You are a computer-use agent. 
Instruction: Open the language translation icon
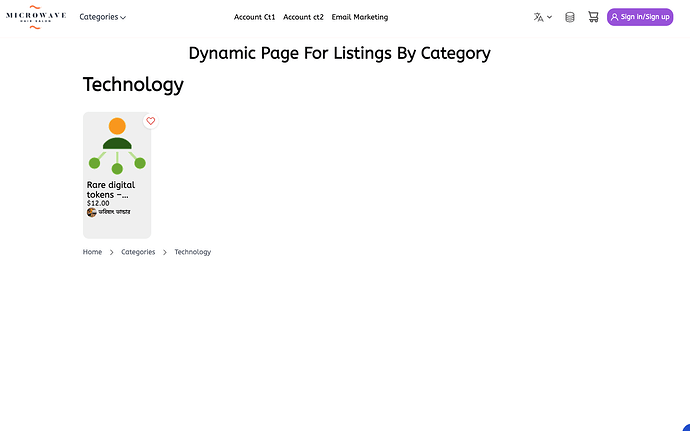point(539,17)
